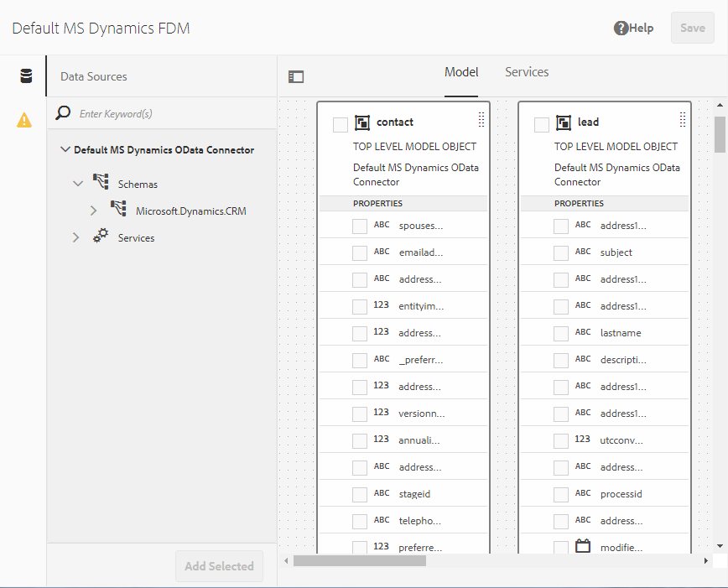Click the Help question mark icon

(x=621, y=28)
